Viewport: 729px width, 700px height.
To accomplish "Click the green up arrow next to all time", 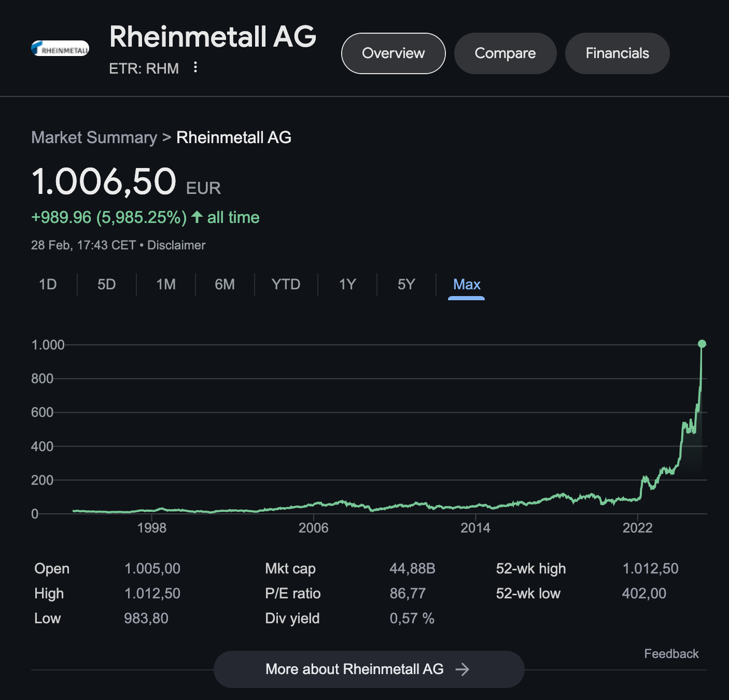I will click(197, 217).
